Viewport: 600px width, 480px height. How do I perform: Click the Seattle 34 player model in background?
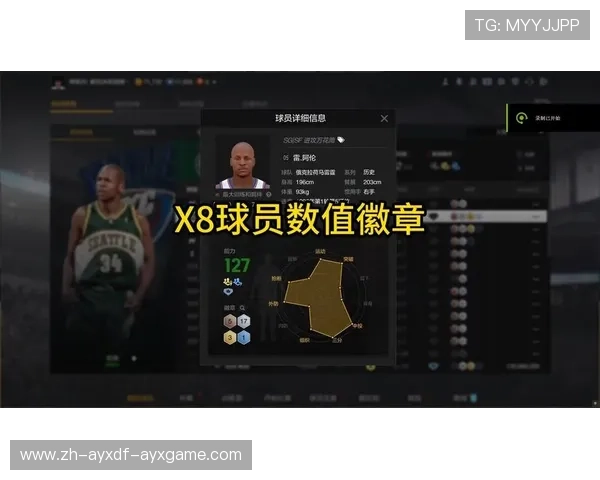109,260
